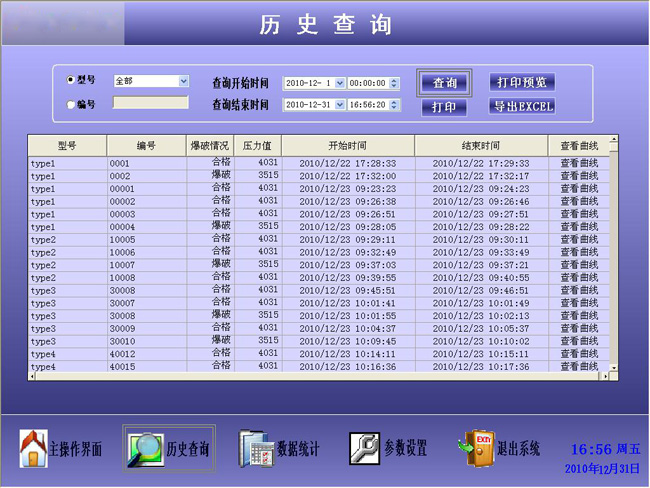Click the 压力值 column header
This screenshot has height=488, width=650.
point(257,145)
